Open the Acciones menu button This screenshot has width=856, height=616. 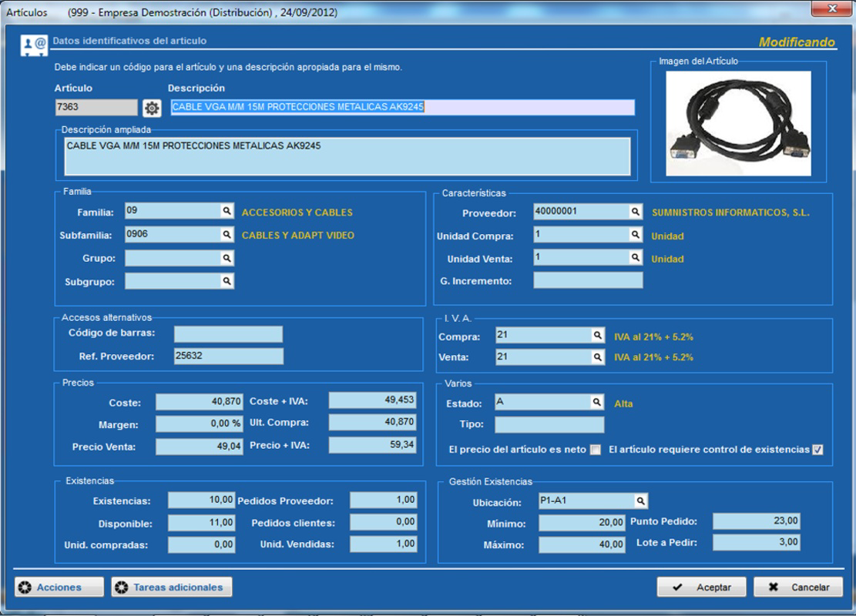59,587
